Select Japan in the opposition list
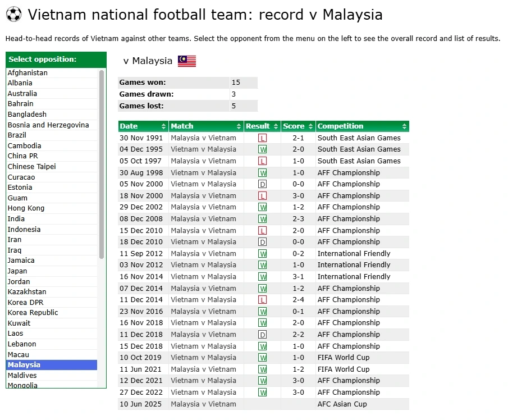The width and height of the screenshot is (508, 420). pyautogui.click(x=52, y=271)
